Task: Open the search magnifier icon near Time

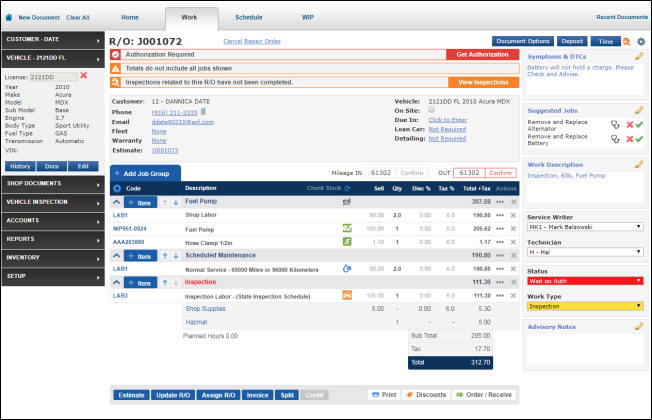Action: pyautogui.click(x=627, y=42)
